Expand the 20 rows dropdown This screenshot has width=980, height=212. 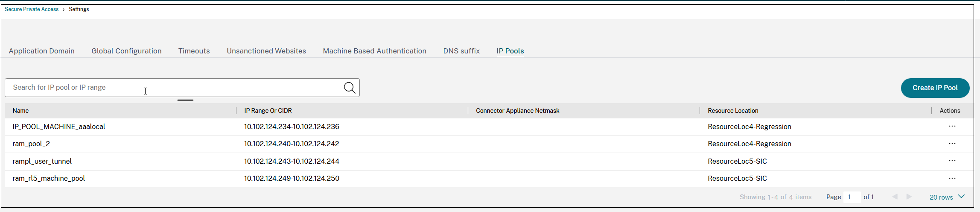(x=947, y=197)
